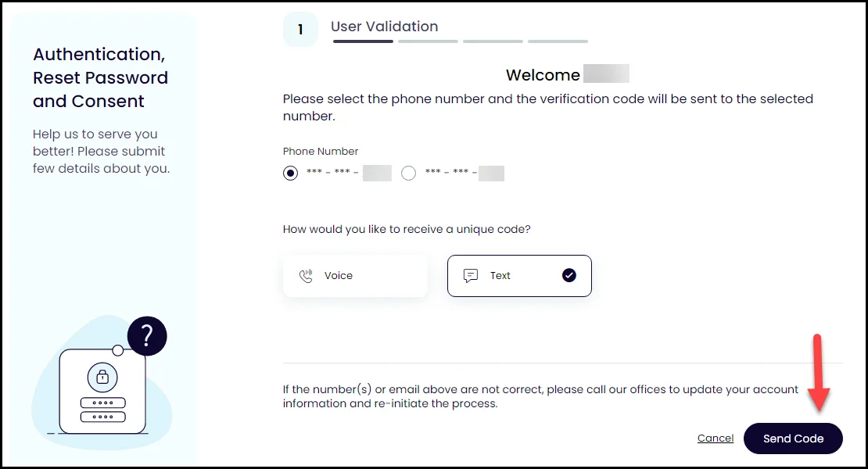Image resolution: width=868 pixels, height=469 pixels.
Task: Select the first phone number radio button
Action: [291, 174]
